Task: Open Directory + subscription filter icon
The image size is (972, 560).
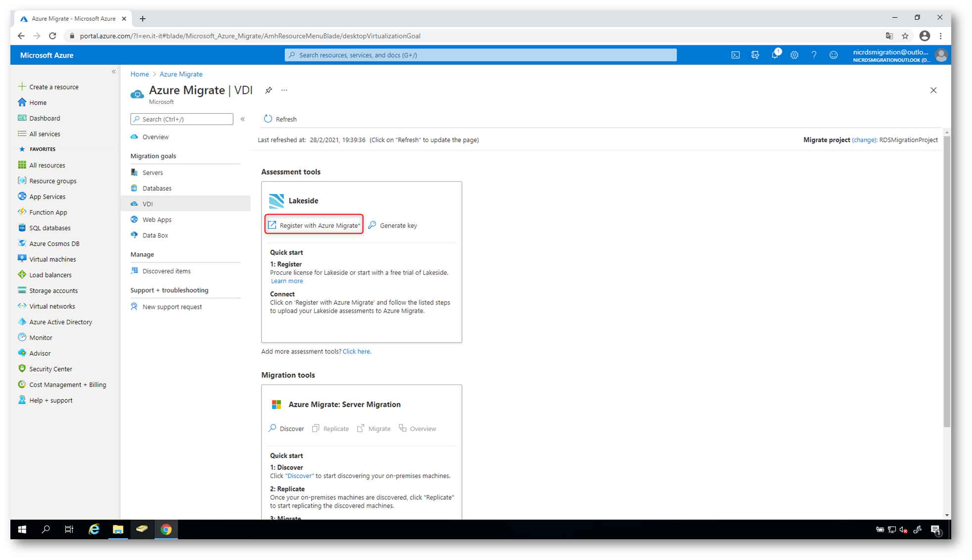Action: pos(755,55)
